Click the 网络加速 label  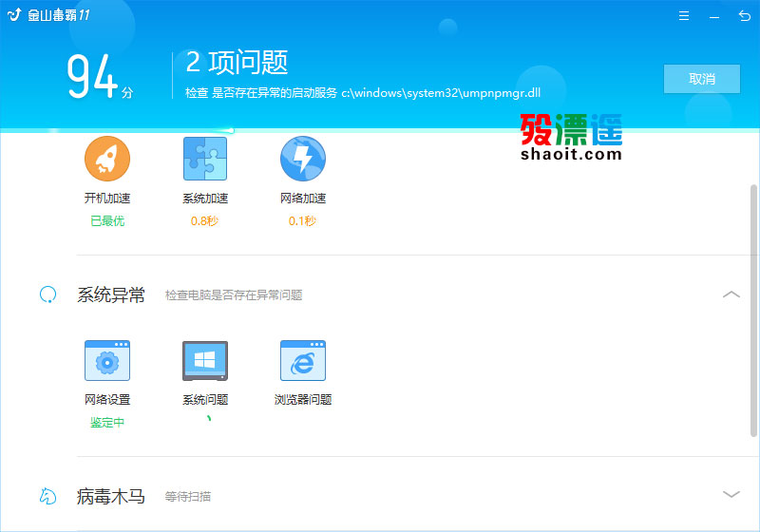point(303,199)
